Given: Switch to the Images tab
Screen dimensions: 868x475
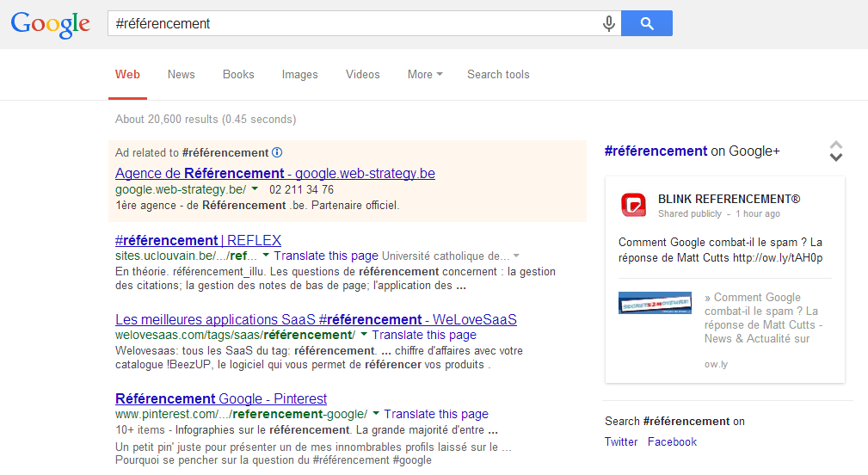Looking at the screenshot, I should tap(299, 74).
